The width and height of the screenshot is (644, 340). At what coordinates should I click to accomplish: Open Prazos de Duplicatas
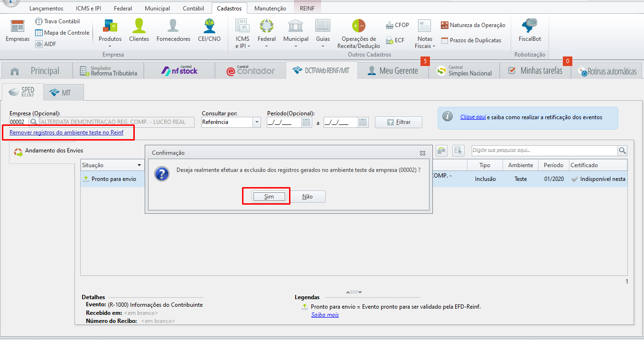[x=471, y=40]
